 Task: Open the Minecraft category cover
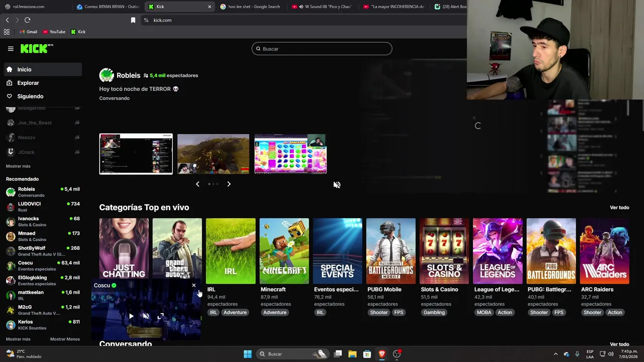click(x=284, y=251)
